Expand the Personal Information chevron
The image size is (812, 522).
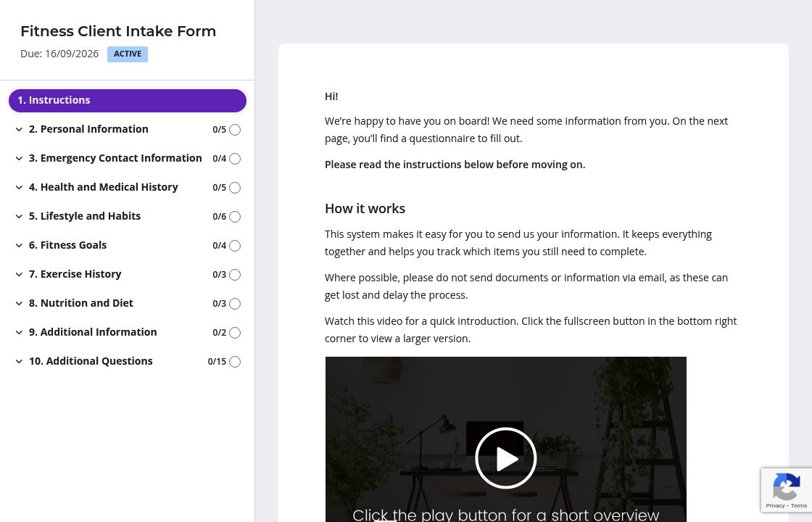(19, 130)
